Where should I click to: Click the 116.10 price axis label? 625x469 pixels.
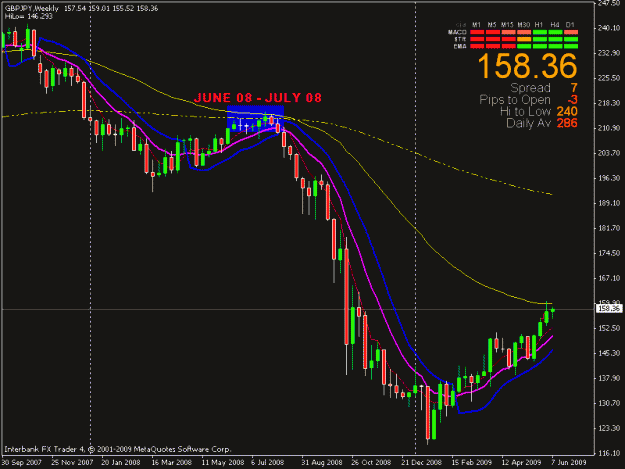coord(609,453)
